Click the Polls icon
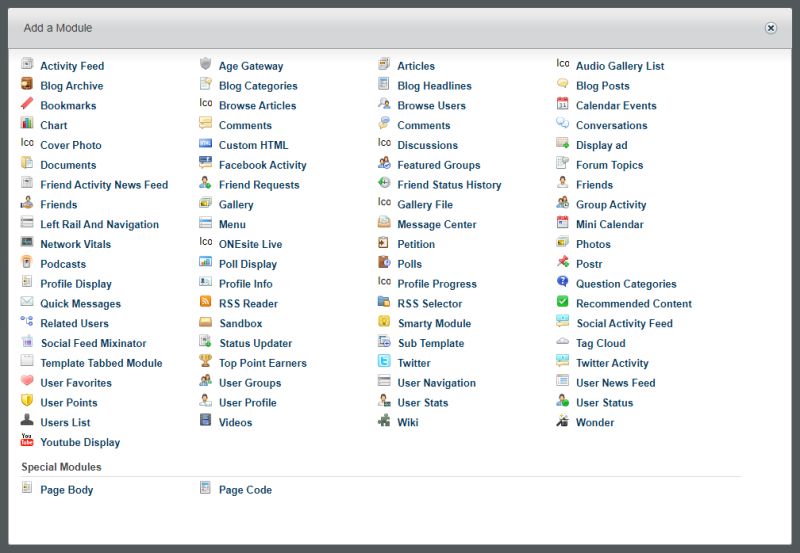The width and height of the screenshot is (800, 553). (x=384, y=262)
